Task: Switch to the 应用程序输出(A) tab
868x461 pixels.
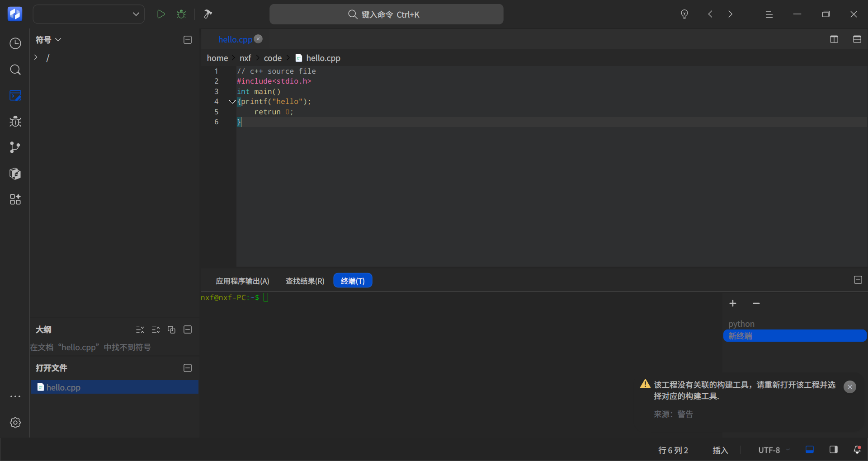Action: pos(242,281)
